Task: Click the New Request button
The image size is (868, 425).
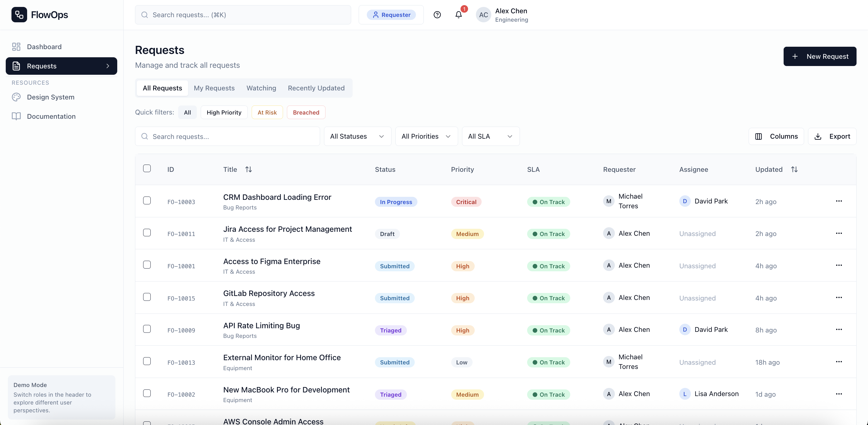Action: (x=819, y=56)
